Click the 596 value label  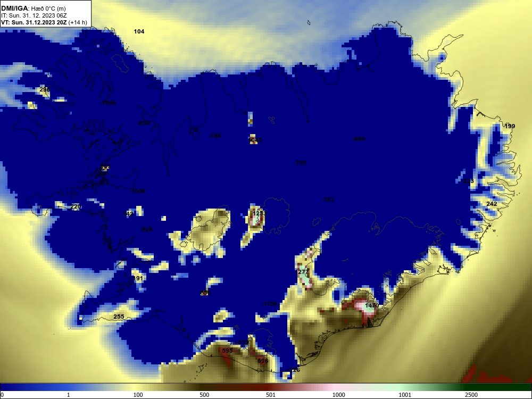263,361
